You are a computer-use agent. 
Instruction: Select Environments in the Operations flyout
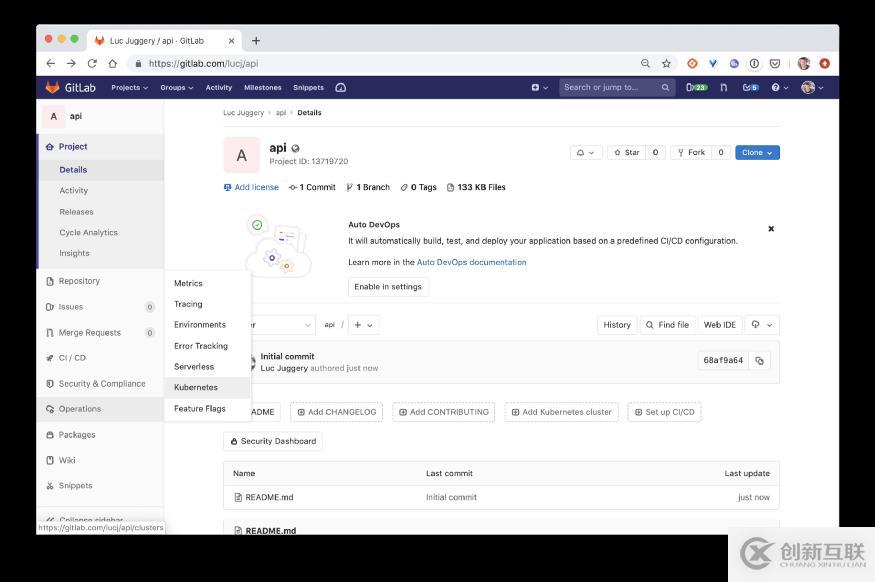coord(208,325)
